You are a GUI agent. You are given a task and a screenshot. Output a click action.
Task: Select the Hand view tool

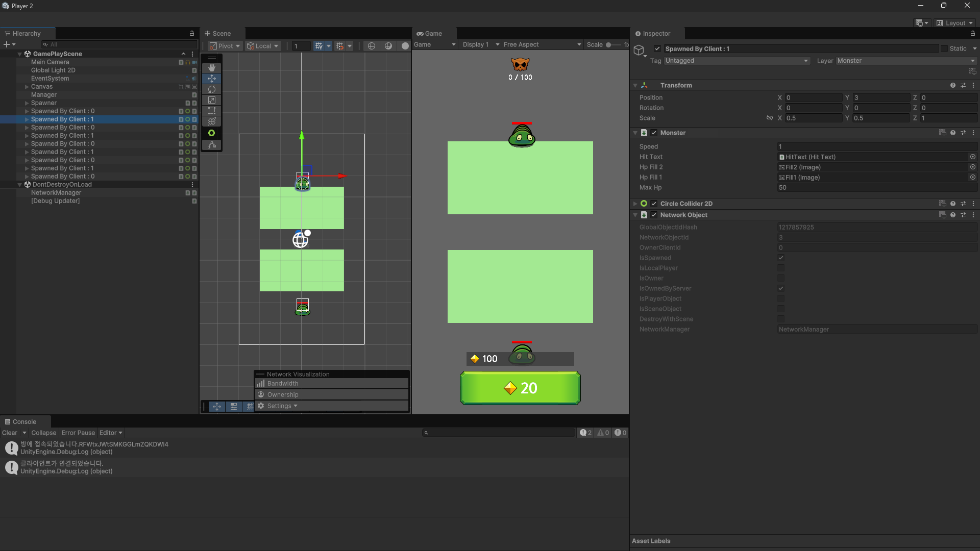pyautogui.click(x=212, y=68)
